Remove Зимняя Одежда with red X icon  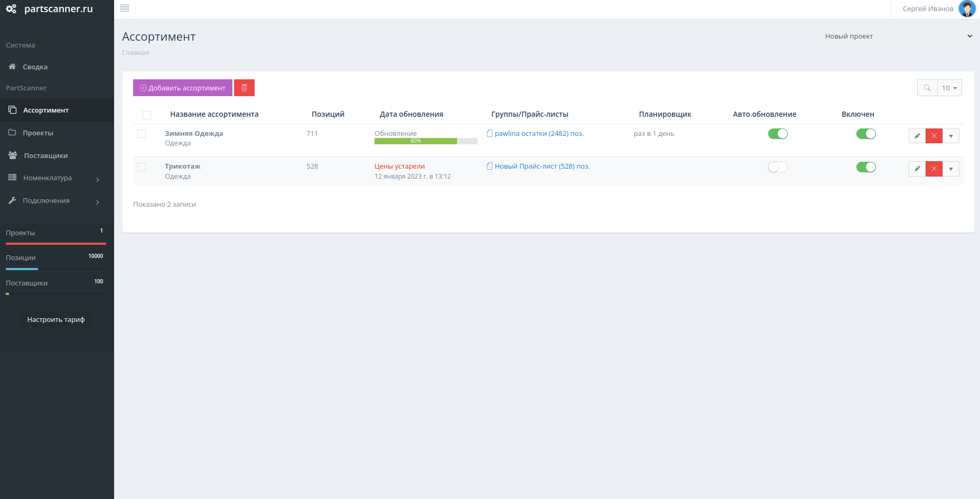pos(934,136)
